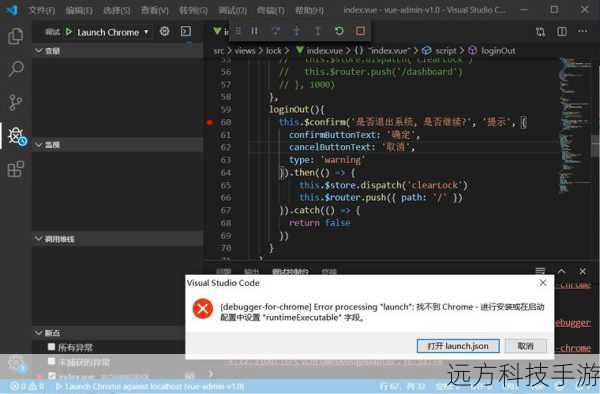Maximize the bottom panel with up chevron
This screenshot has height=394, width=600.
[561, 271]
